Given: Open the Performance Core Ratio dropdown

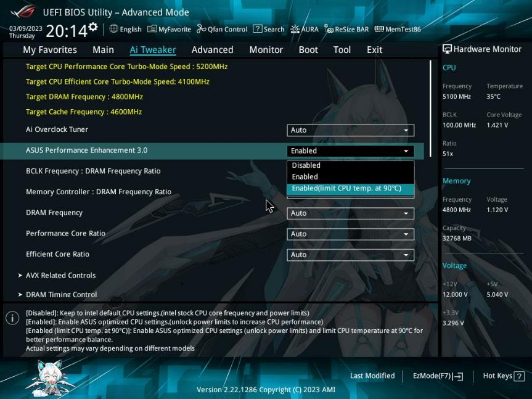Looking at the screenshot, I should (x=350, y=234).
